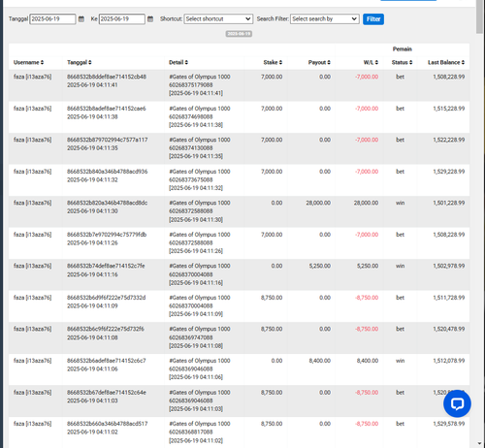
Task: Click win status in 04:11:06 row
Action: click(401, 361)
